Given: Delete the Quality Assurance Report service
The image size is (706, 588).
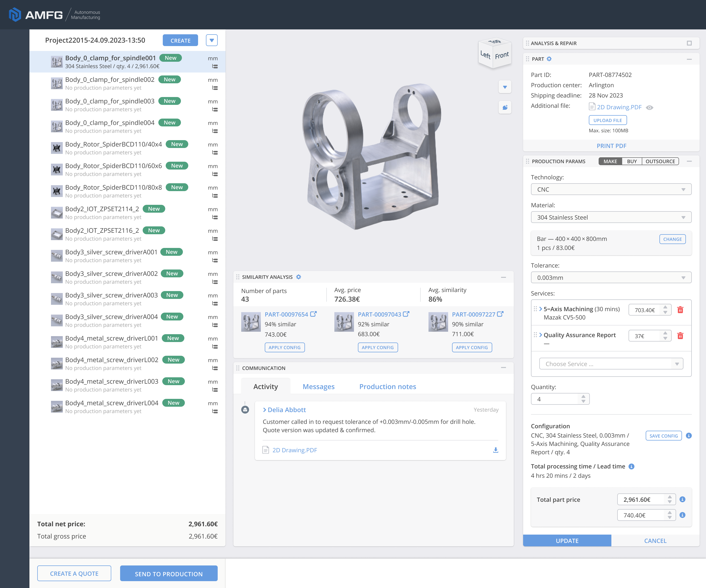Looking at the screenshot, I should tap(680, 336).
